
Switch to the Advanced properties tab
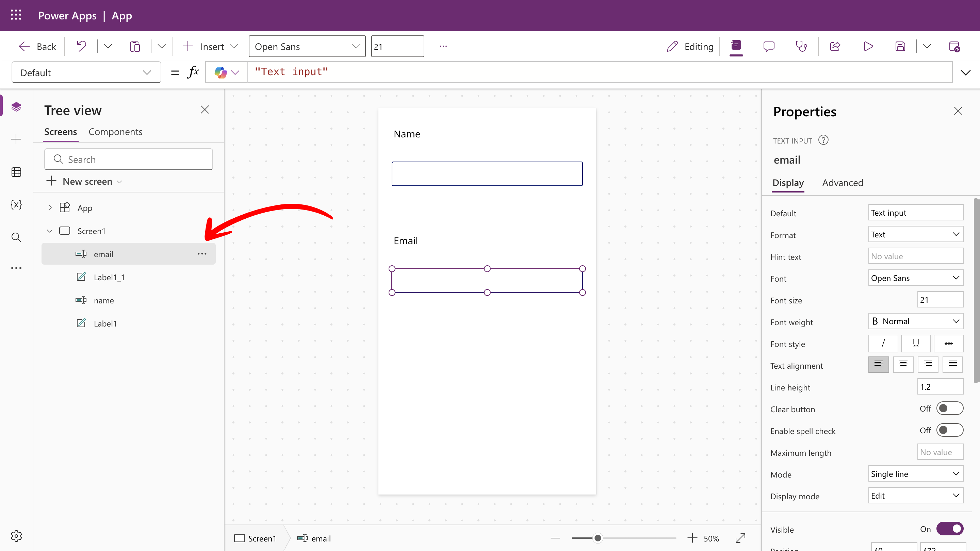(x=843, y=183)
